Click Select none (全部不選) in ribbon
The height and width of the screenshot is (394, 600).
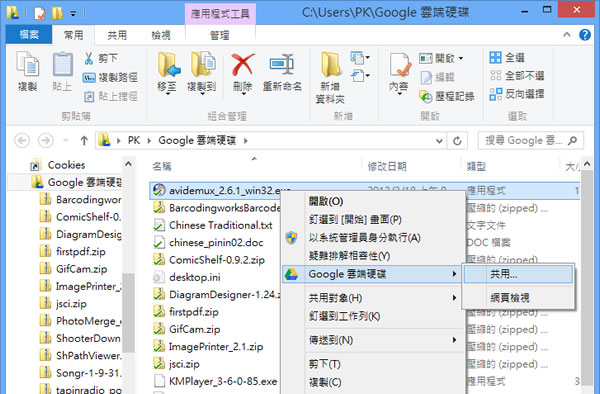(517, 76)
